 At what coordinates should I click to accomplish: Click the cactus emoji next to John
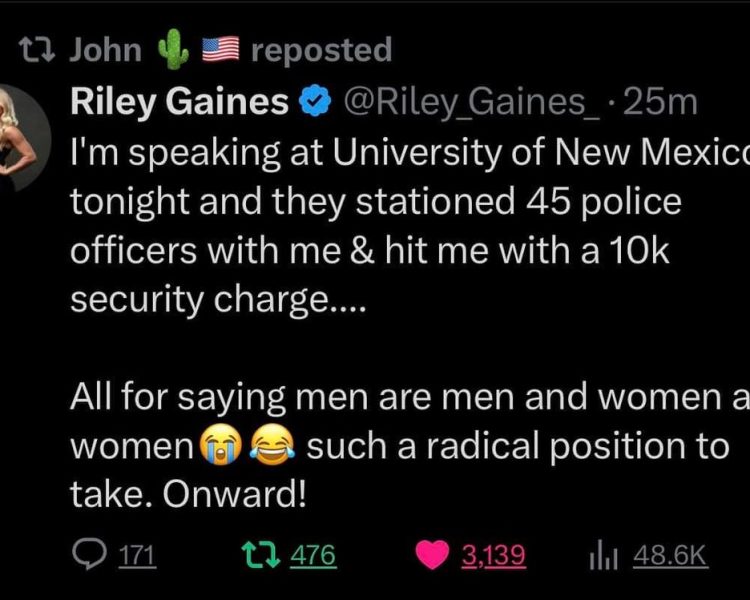click(x=174, y=48)
